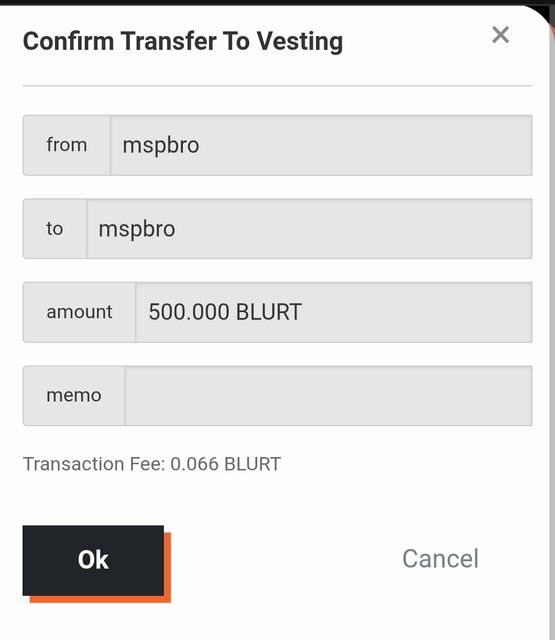Click inside the from account field
This screenshot has width=555, height=640.
pos(321,145)
